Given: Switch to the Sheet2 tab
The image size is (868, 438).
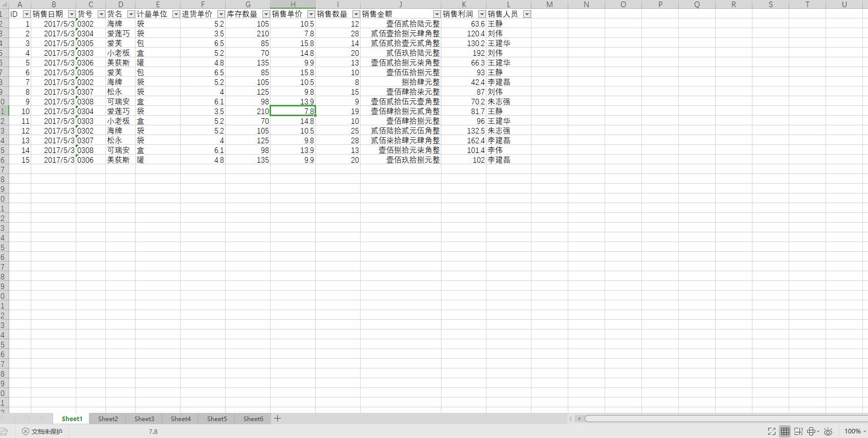Looking at the screenshot, I should pos(108,419).
